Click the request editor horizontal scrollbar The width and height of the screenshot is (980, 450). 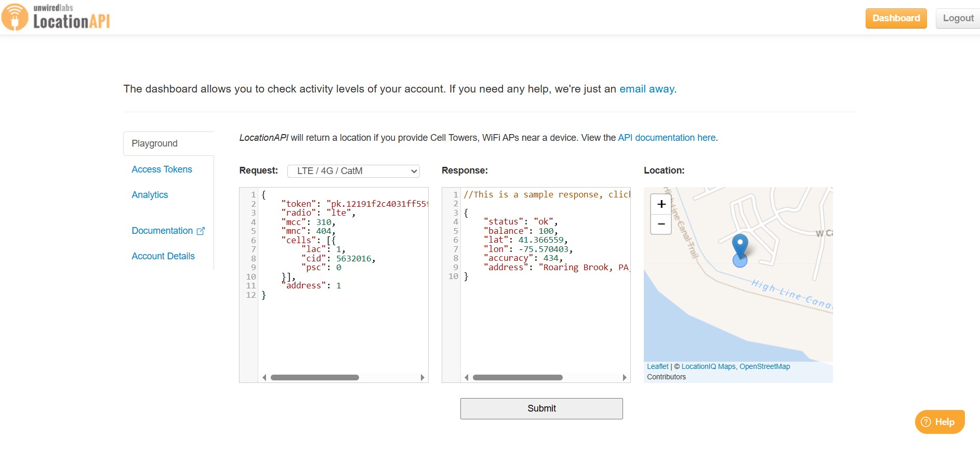click(315, 378)
